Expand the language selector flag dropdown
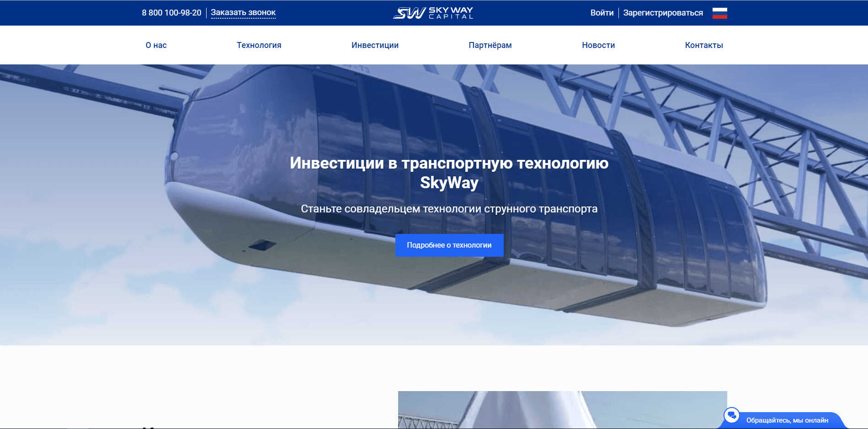 [719, 12]
